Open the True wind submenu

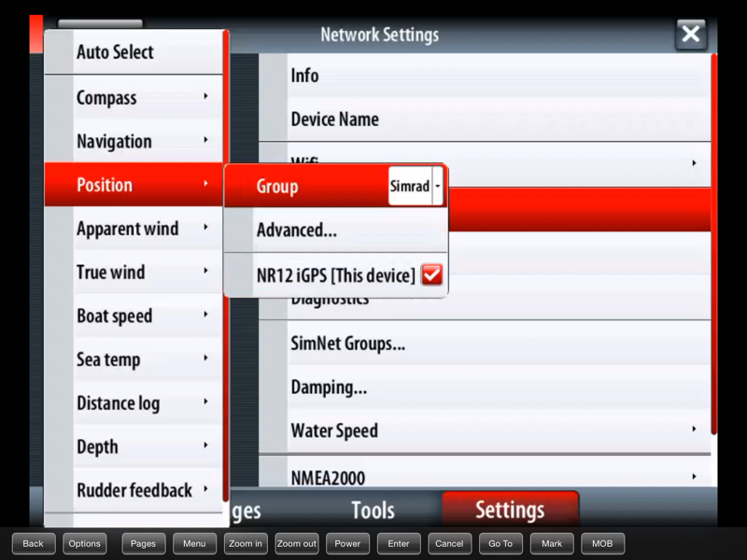(x=134, y=273)
